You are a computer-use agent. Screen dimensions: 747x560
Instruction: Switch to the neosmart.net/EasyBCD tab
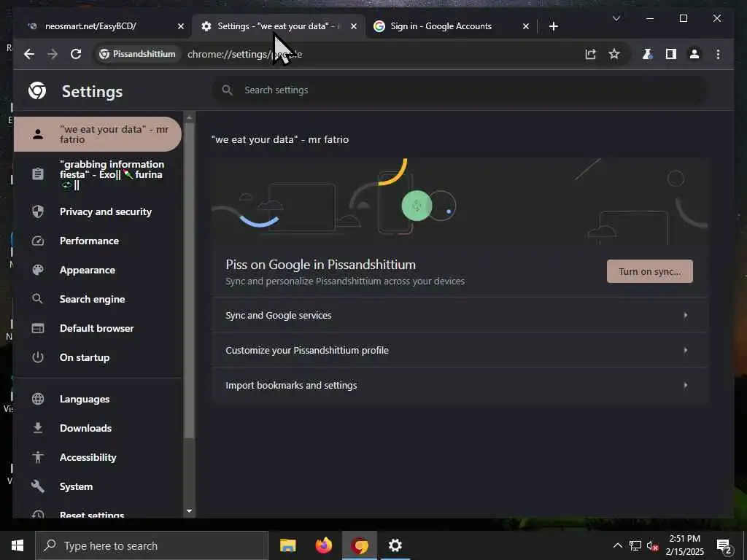click(x=101, y=26)
